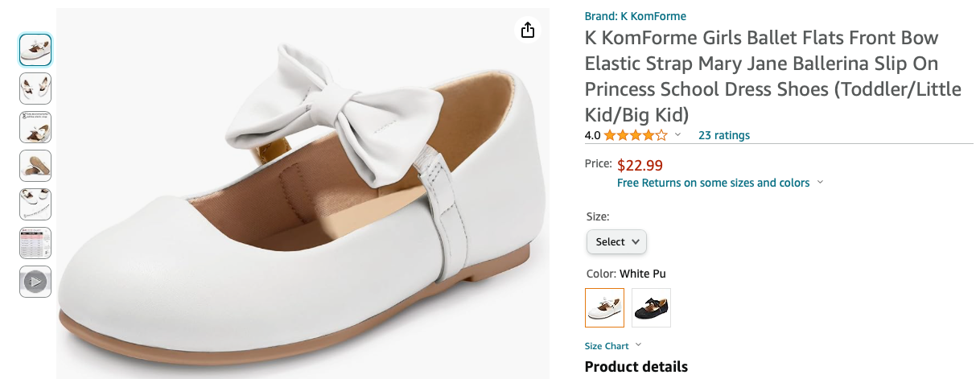Click Free Returns on some sizes link
The image size is (980, 379).
pos(713,183)
